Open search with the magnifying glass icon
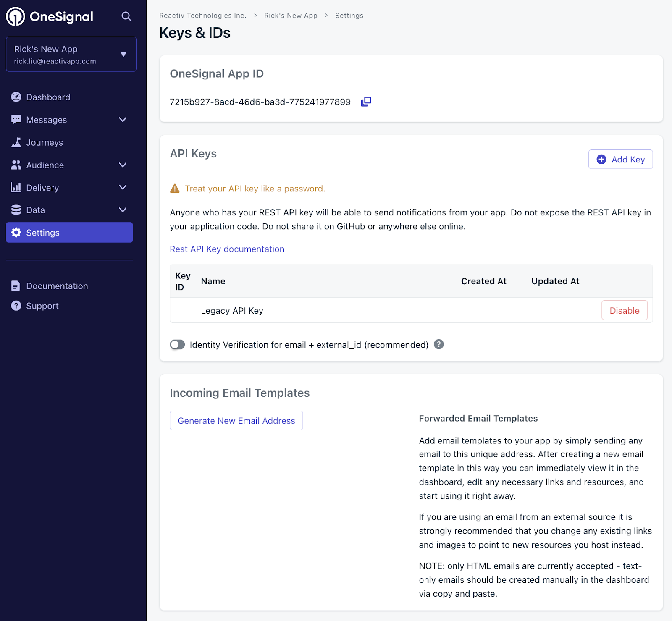The image size is (672, 621). pyautogui.click(x=126, y=17)
